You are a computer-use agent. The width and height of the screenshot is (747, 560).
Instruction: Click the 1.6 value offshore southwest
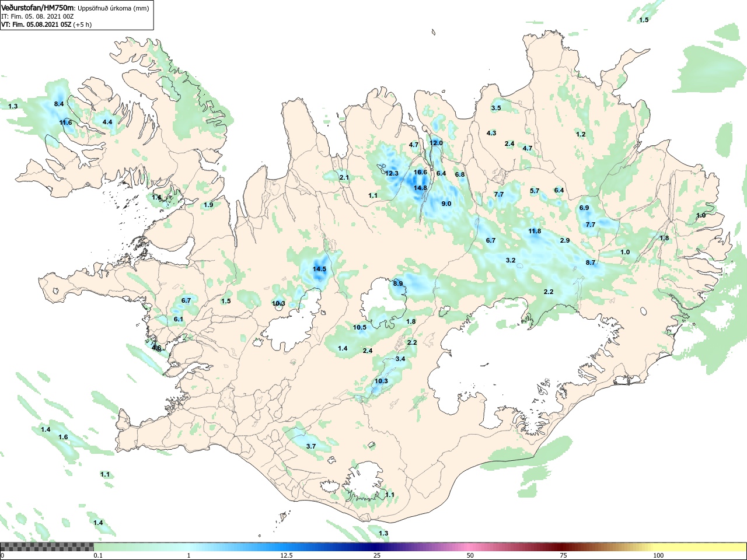(x=63, y=437)
